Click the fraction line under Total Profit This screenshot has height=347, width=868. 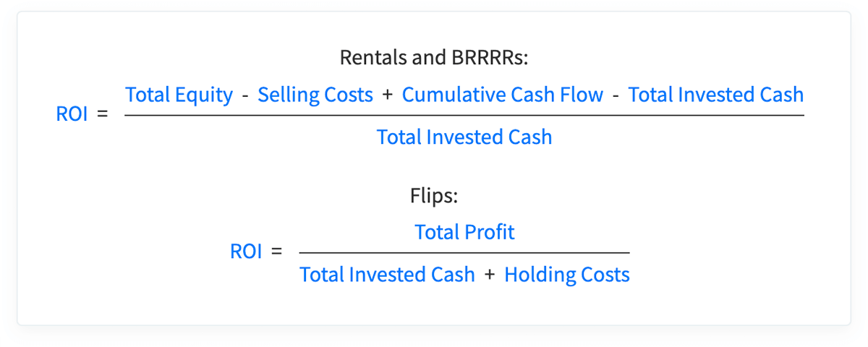[464, 252]
